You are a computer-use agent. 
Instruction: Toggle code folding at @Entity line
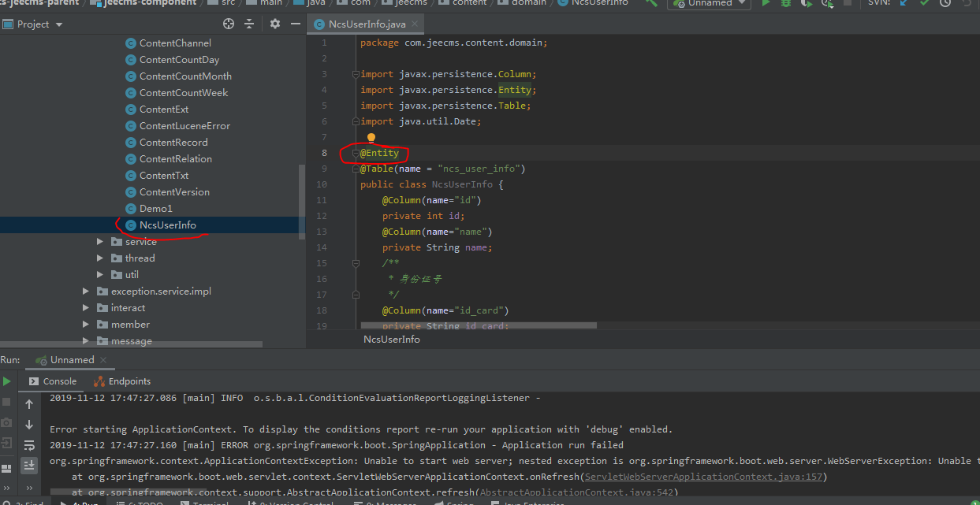(356, 153)
